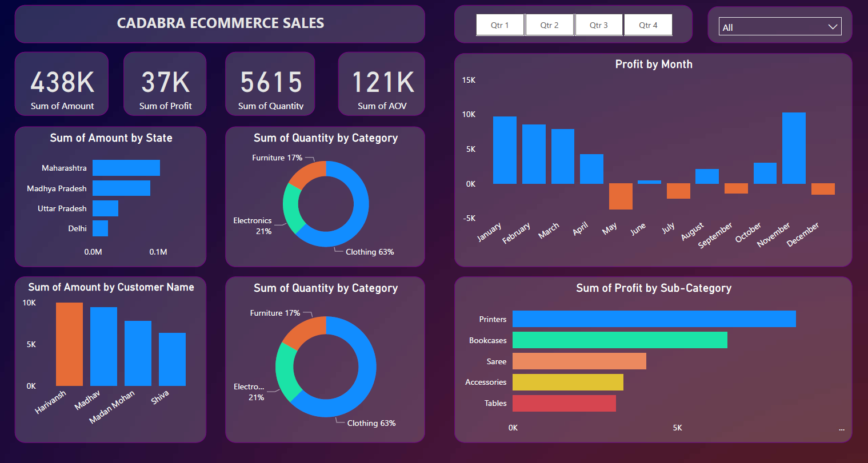Image resolution: width=868 pixels, height=463 pixels.
Task: Click the November column in Profit by Month
Action: pos(794,148)
